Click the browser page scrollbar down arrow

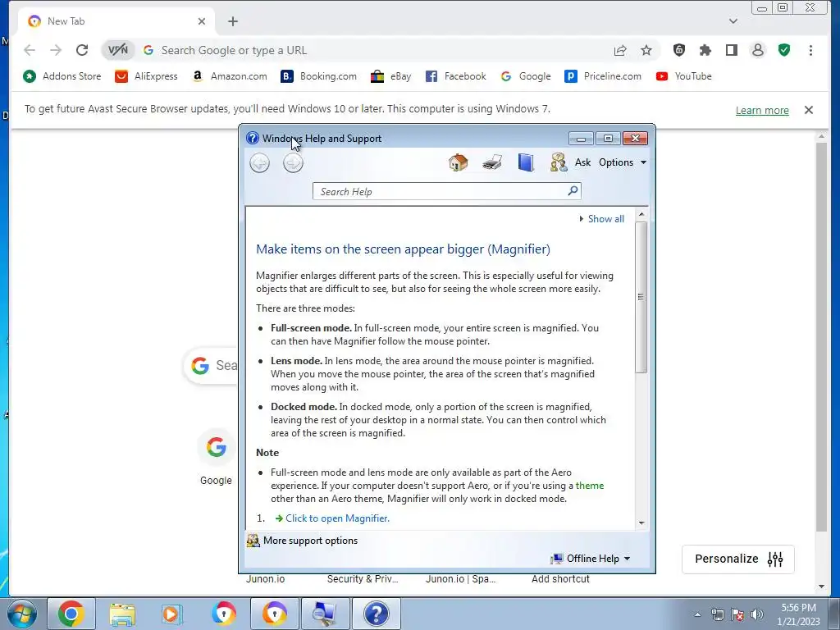[822, 587]
